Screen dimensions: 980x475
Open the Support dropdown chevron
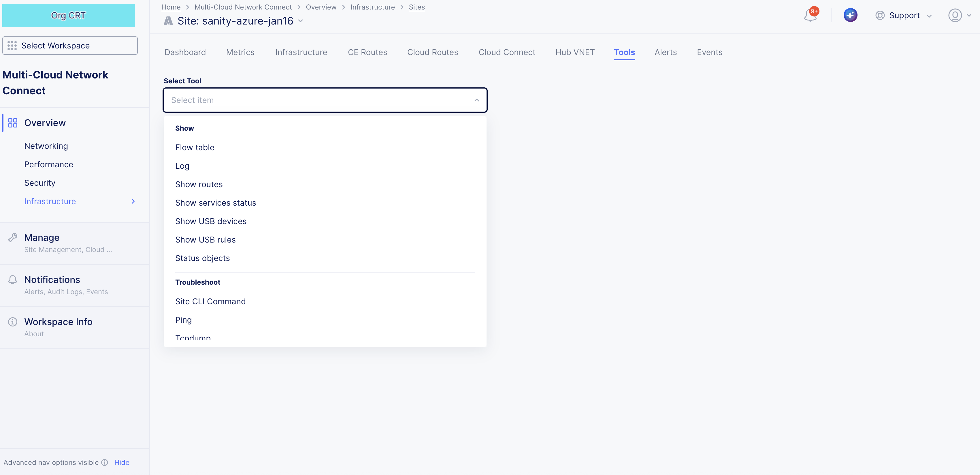click(x=929, y=15)
